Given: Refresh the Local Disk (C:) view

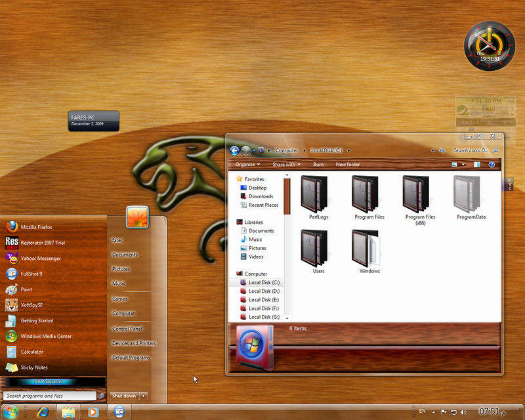Looking at the screenshot, I should [x=442, y=151].
